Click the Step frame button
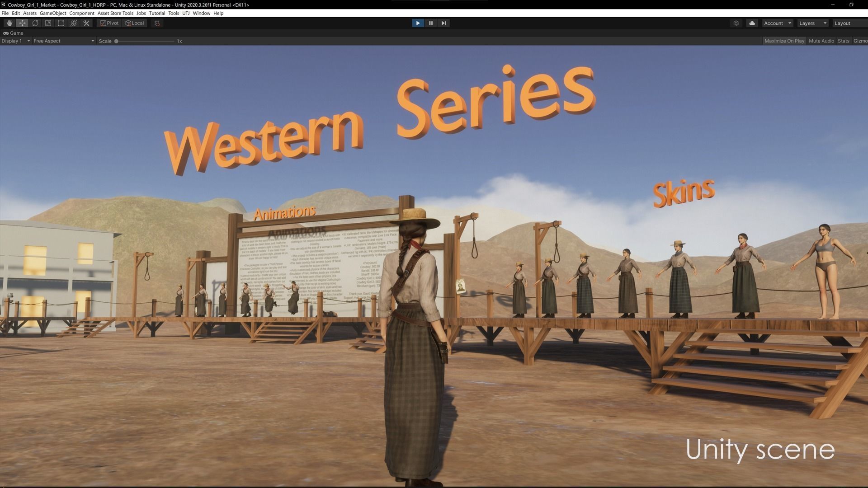Image resolution: width=868 pixels, height=488 pixels. [443, 23]
